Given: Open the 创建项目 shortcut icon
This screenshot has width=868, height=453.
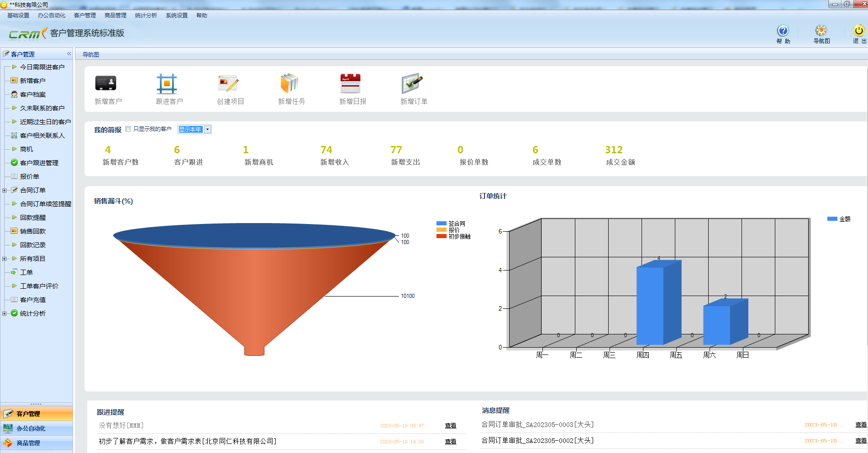Looking at the screenshot, I should coord(228,83).
